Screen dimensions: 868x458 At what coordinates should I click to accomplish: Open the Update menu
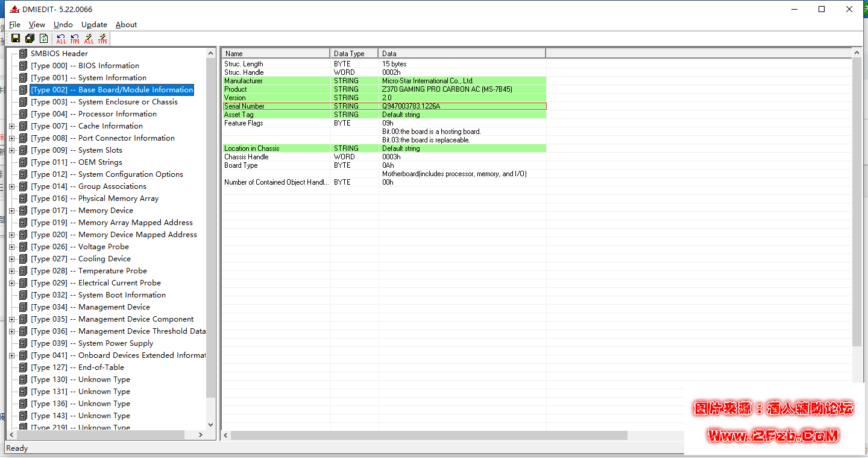tap(94, 25)
